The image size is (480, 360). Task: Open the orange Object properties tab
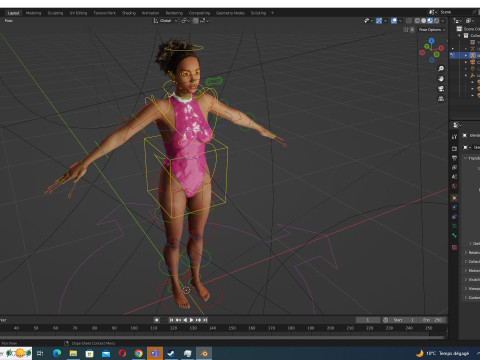click(454, 198)
